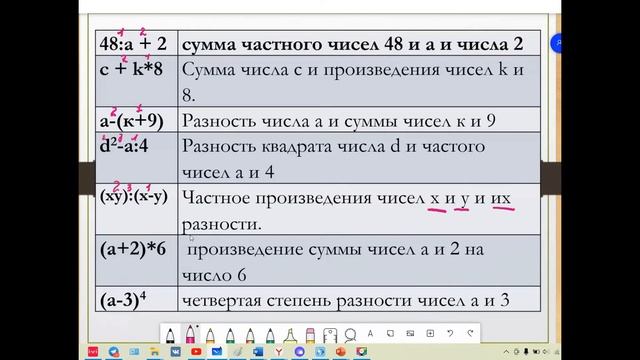
Task: Click the cell 'd²-a:4'
Action: tap(137, 158)
